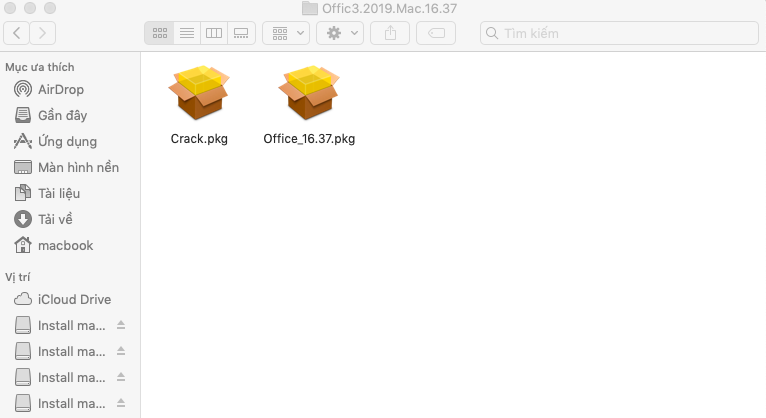This screenshot has width=766, height=418.
Task: Open the fourth Install ma... volume
Action: point(71,404)
